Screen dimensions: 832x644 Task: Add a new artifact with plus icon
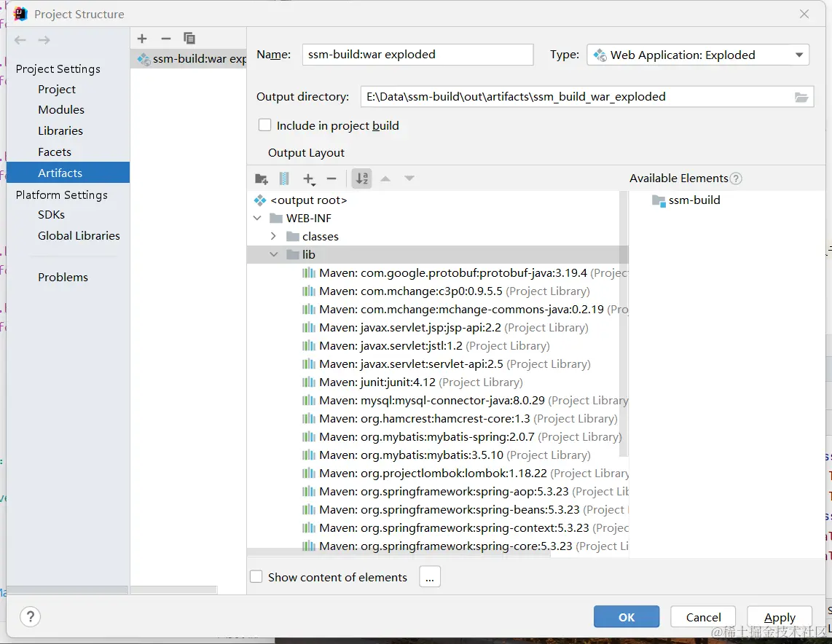(x=141, y=39)
